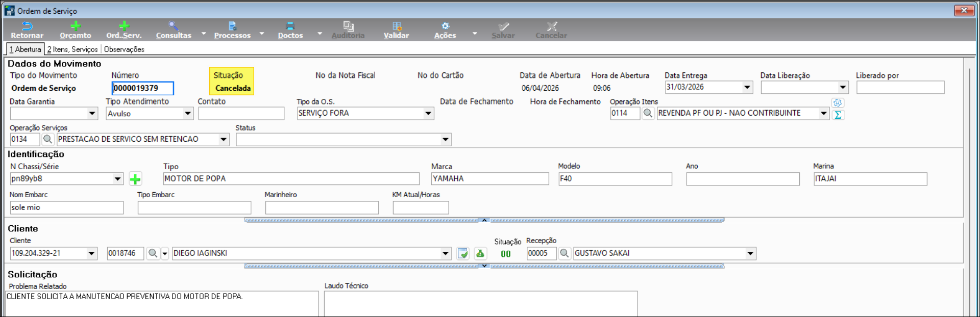The width and height of the screenshot is (980, 317).
Task: Open the Tipo Atendimento Avulso dropdown
Action: coord(188,114)
